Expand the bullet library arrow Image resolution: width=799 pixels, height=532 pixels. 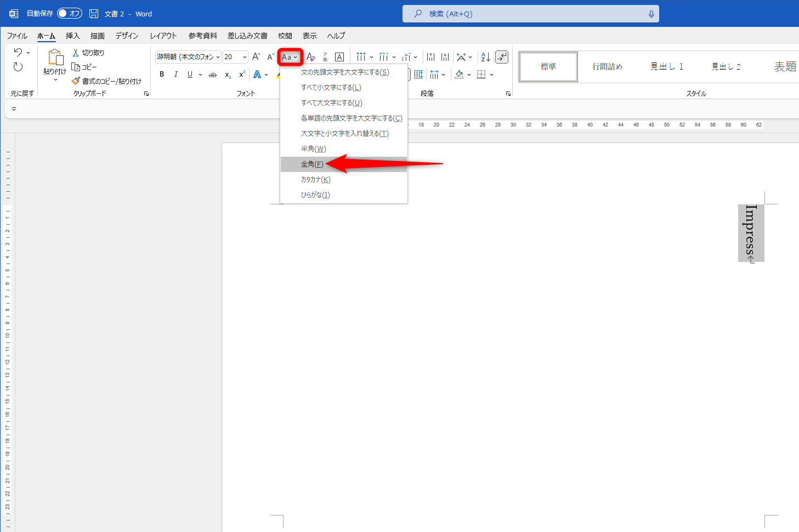coord(371,57)
